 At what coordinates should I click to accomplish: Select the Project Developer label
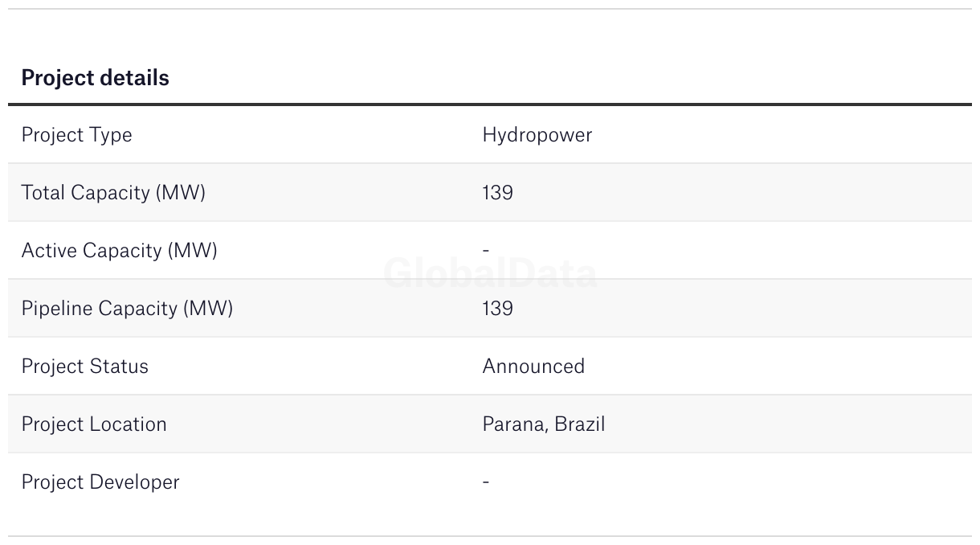coord(100,482)
